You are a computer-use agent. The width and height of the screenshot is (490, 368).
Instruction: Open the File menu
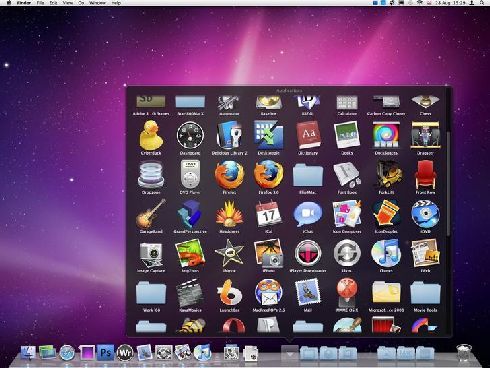pyautogui.click(x=40, y=3)
